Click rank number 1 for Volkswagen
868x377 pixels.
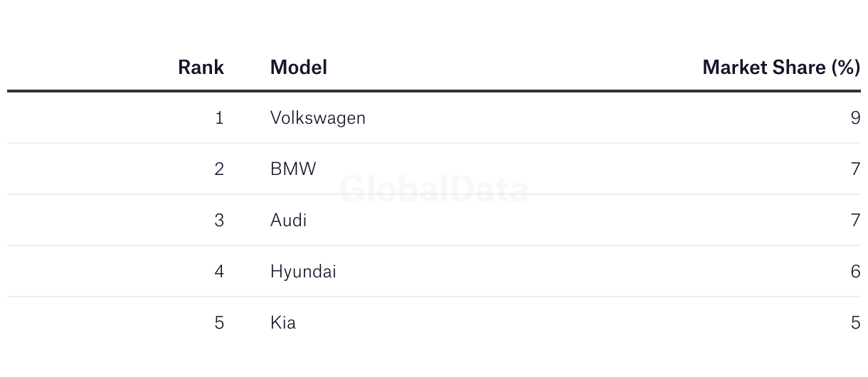[x=219, y=118]
